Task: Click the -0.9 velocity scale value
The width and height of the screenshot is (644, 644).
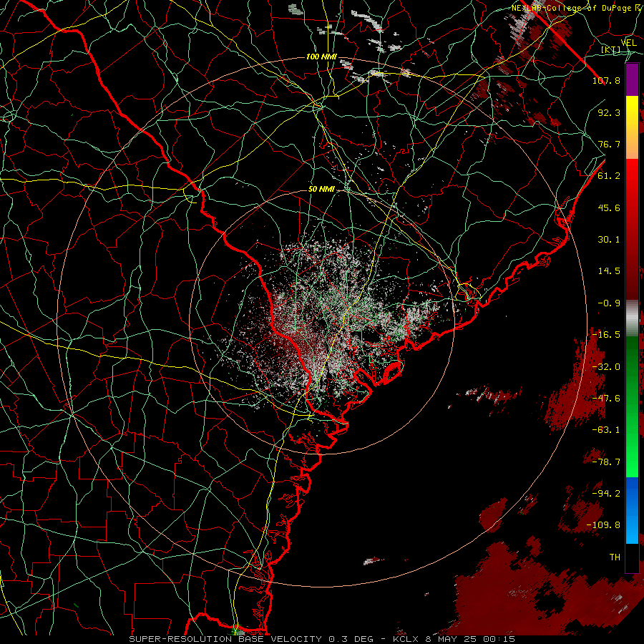Action: [x=609, y=303]
